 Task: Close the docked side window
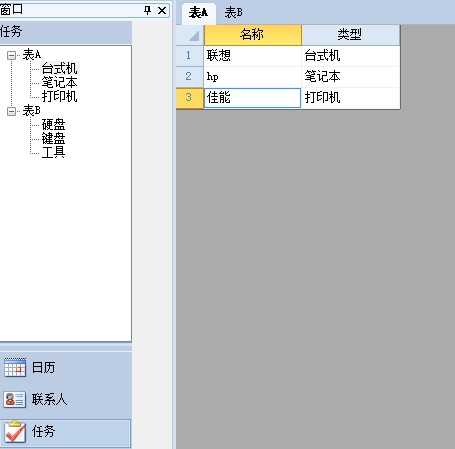point(162,11)
